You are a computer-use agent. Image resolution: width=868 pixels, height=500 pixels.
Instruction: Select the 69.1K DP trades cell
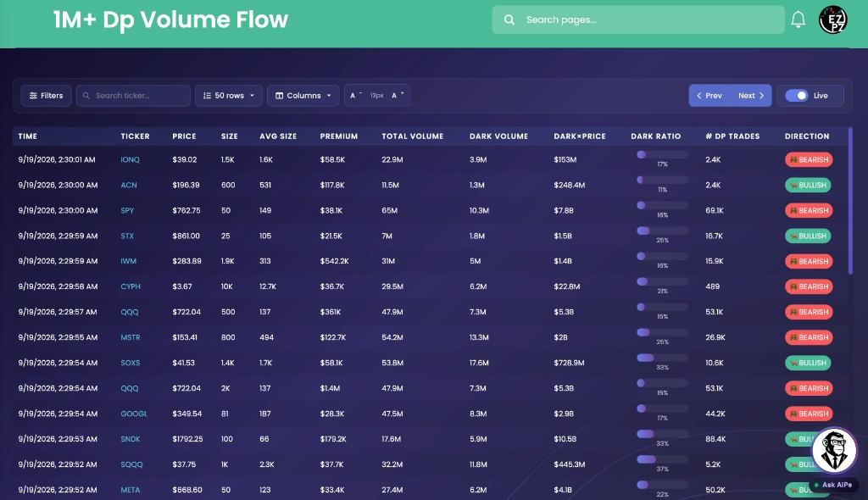click(x=714, y=210)
